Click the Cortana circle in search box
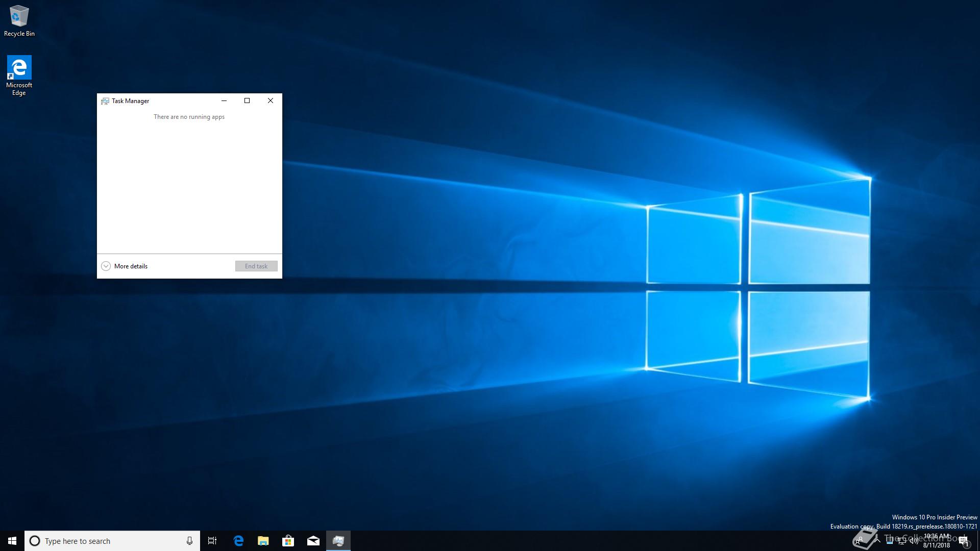This screenshot has height=551, width=980. (35, 541)
